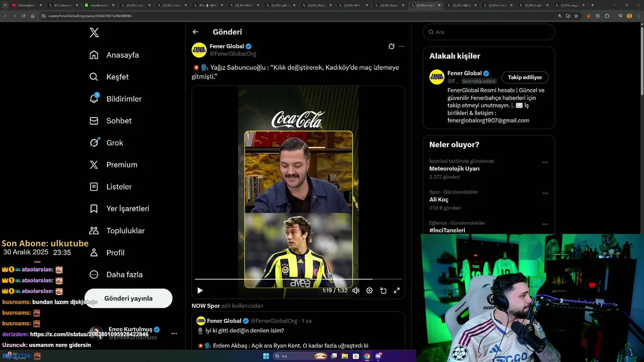Open Meteorolojik Uyarı trend
This screenshot has height=362, width=644.
(x=454, y=169)
